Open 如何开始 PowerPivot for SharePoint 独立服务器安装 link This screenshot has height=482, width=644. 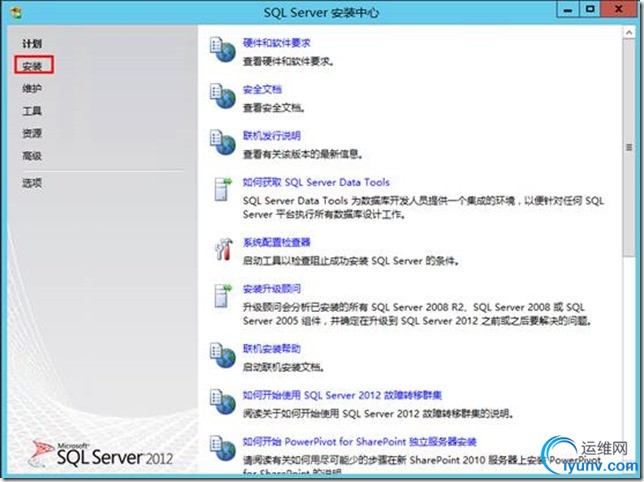pos(359,441)
